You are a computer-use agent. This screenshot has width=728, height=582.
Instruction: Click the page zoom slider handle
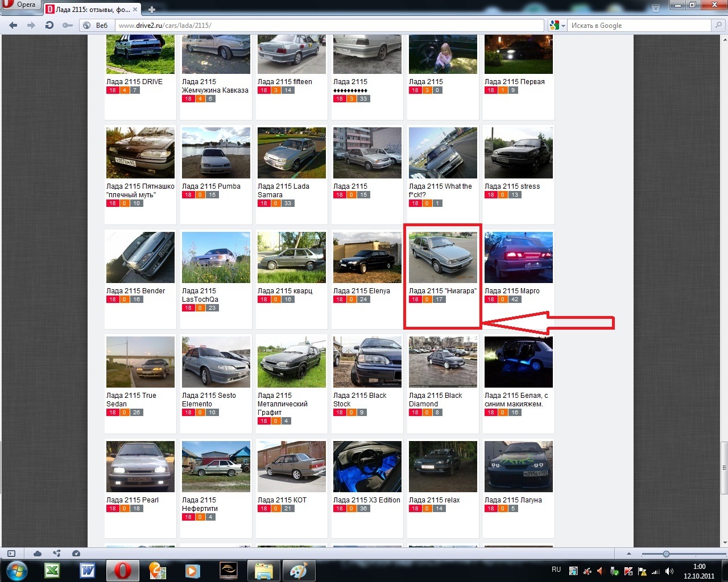pos(666,554)
